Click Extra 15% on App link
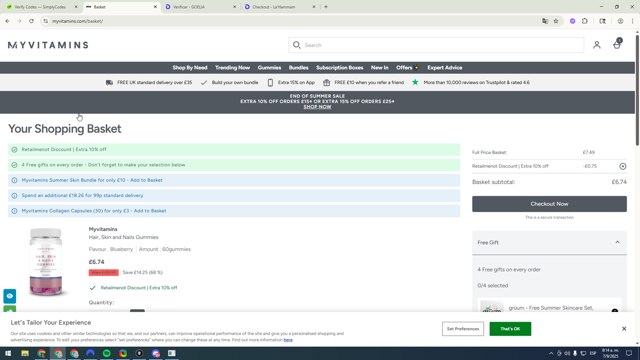 point(296,82)
